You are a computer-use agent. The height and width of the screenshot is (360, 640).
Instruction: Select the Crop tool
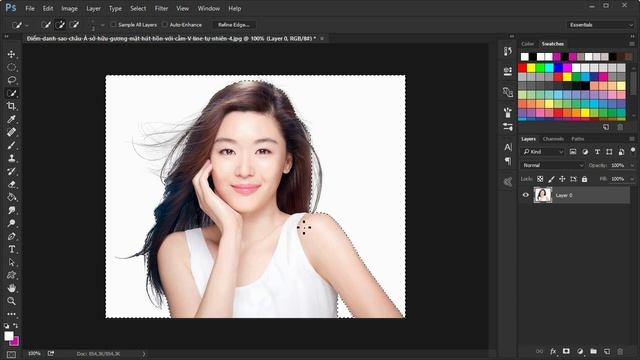point(11,106)
